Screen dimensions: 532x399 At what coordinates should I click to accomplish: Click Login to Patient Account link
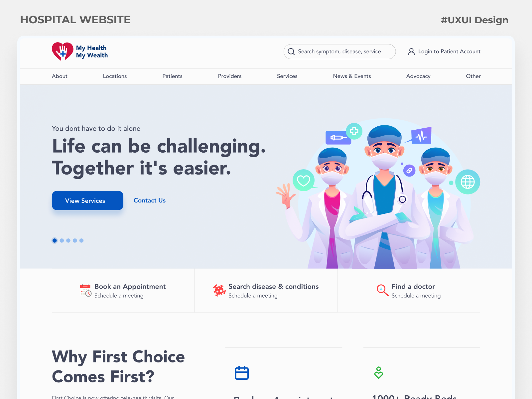pos(449,52)
